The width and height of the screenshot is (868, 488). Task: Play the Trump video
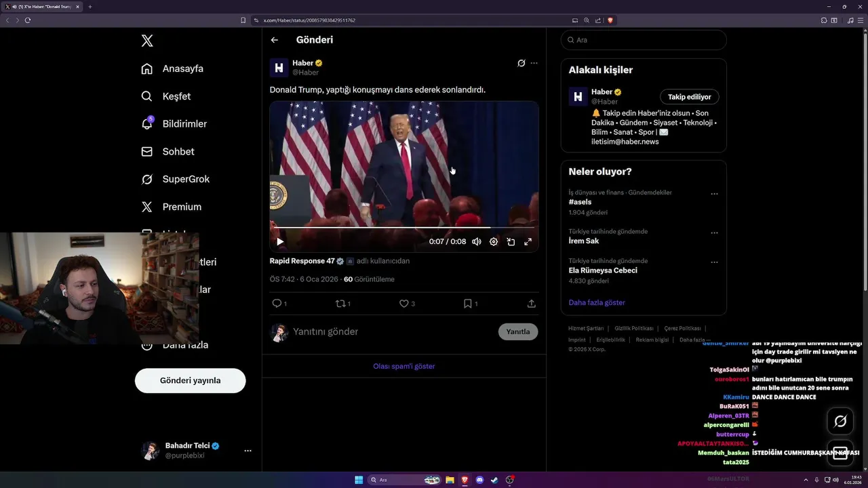[x=280, y=241]
